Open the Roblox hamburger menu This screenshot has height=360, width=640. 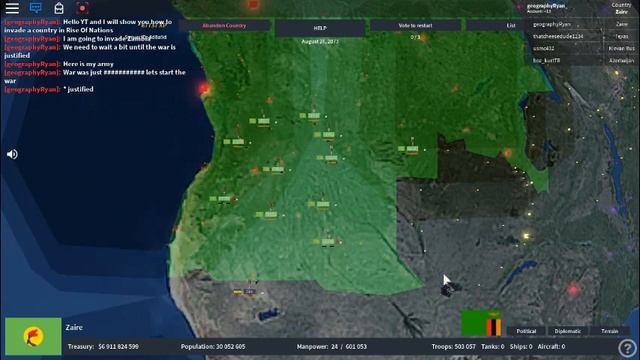12,8
